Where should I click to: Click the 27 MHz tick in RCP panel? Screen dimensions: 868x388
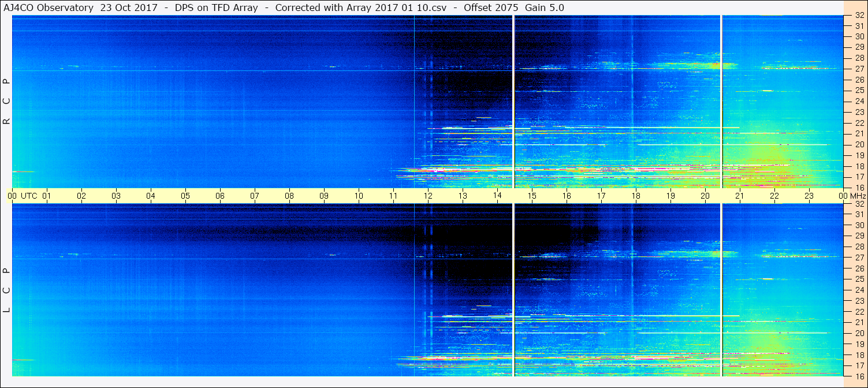859,69
